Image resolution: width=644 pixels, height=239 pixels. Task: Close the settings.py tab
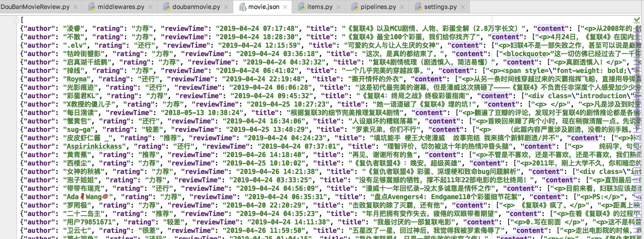[463, 7]
